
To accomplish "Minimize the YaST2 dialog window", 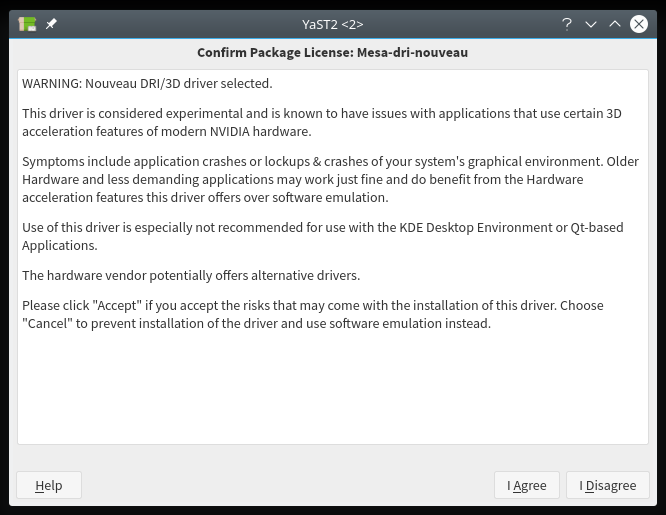I will [591, 24].
